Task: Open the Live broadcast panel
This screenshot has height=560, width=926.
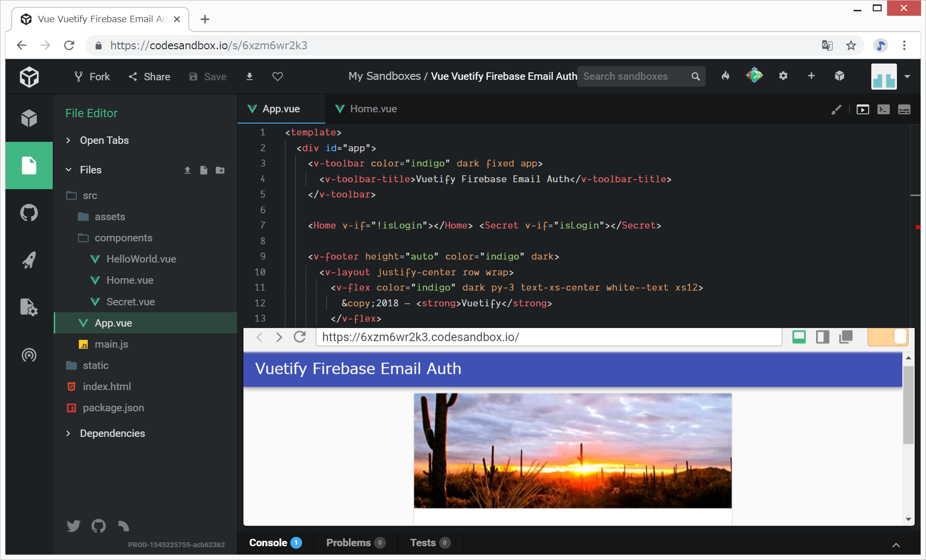Action: click(x=29, y=355)
